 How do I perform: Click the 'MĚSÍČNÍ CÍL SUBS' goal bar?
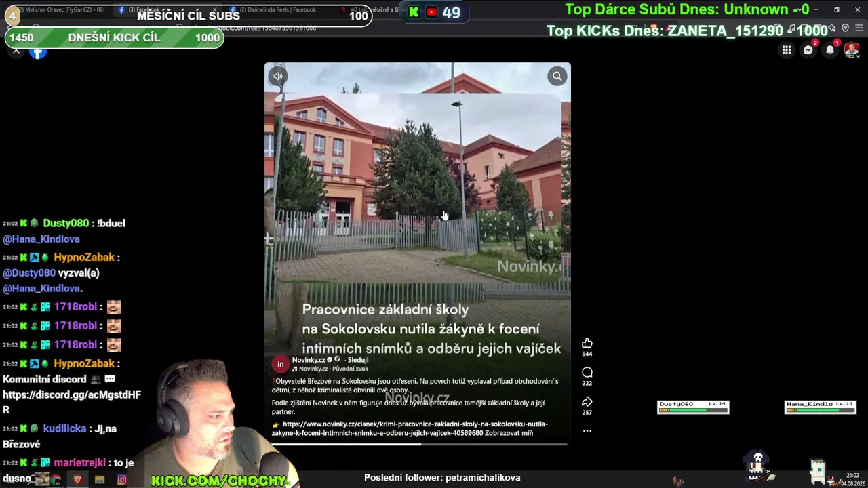pos(189,16)
